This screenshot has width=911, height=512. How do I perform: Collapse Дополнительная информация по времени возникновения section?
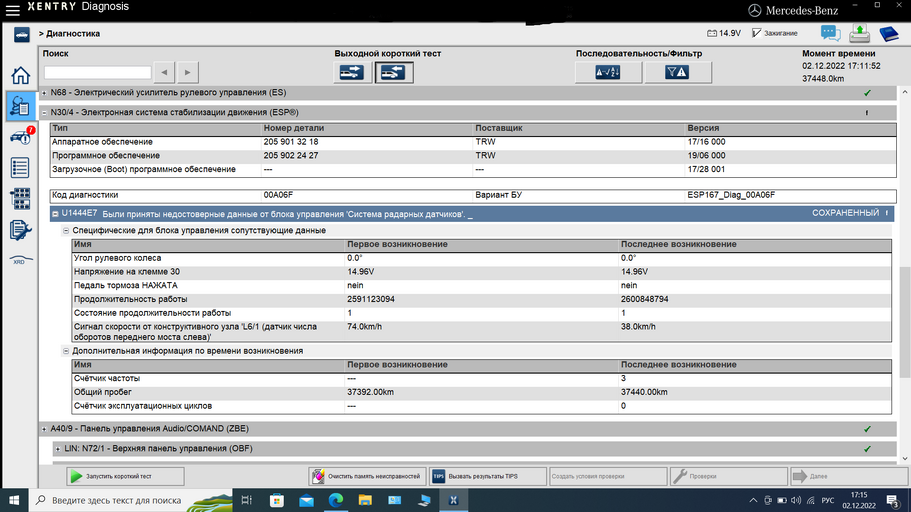[66, 351]
